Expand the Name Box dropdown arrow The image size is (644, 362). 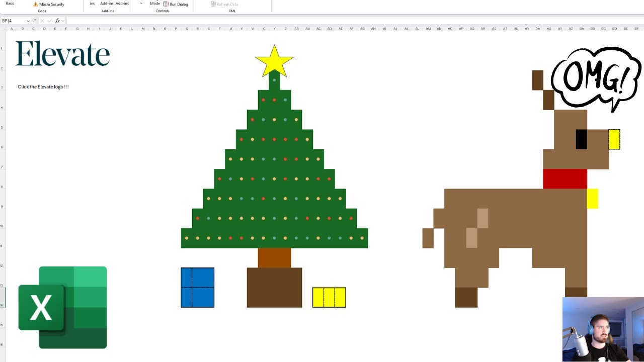tap(28, 21)
